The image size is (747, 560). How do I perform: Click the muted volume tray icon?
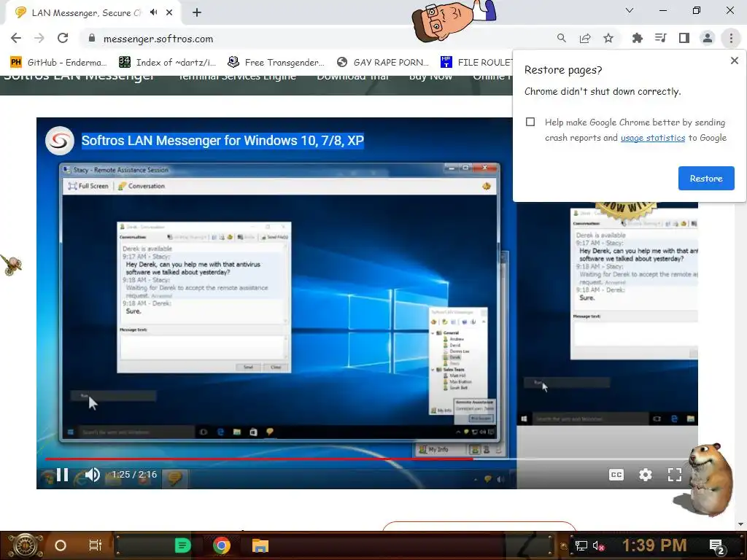(598, 545)
